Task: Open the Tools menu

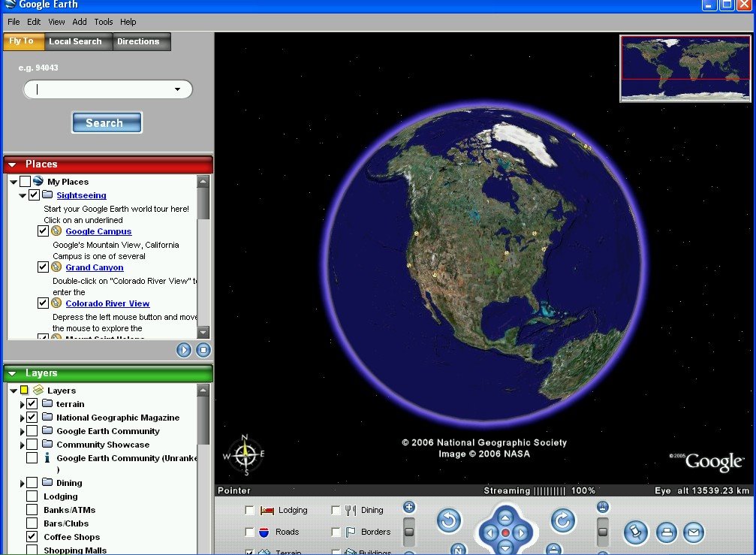Action: click(x=103, y=22)
